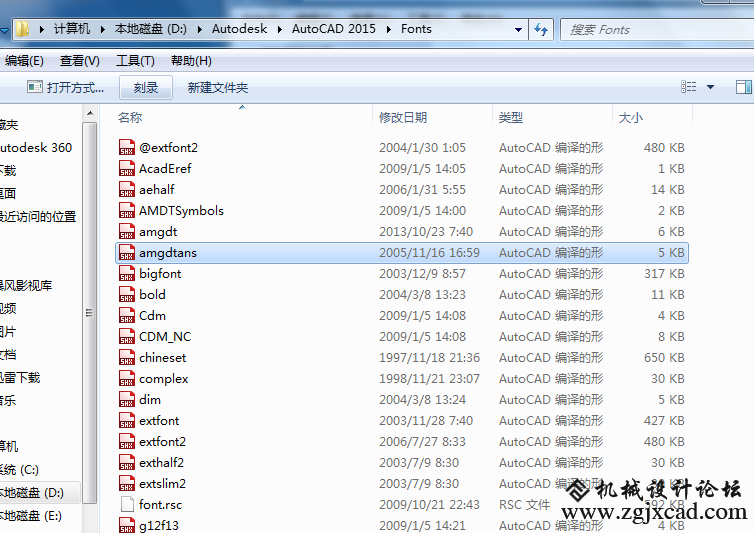The width and height of the screenshot is (754, 533).
Task: Sort files by the 修改日期 column header
Action: point(403,117)
